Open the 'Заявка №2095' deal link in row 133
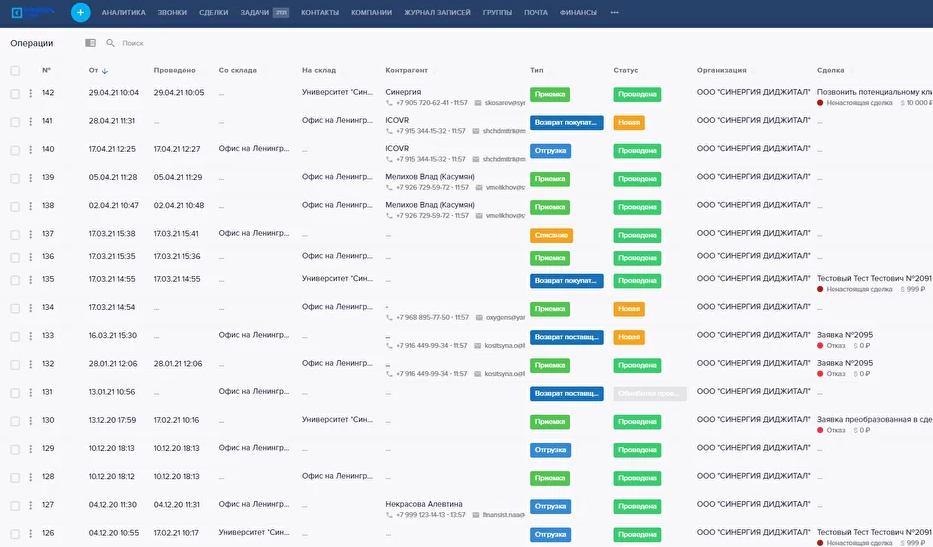This screenshot has width=933, height=547. pos(845,335)
